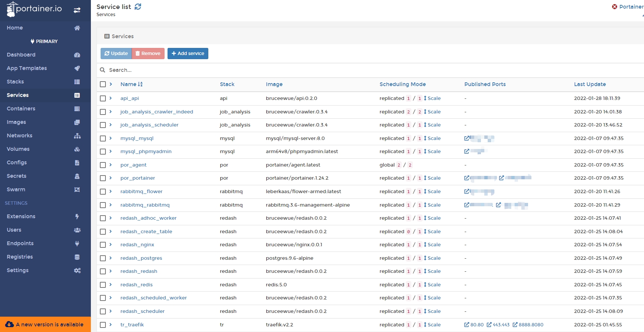Image resolution: width=644 pixels, height=332 pixels.
Task: Click Scale for the api_api service
Action: [x=432, y=98]
